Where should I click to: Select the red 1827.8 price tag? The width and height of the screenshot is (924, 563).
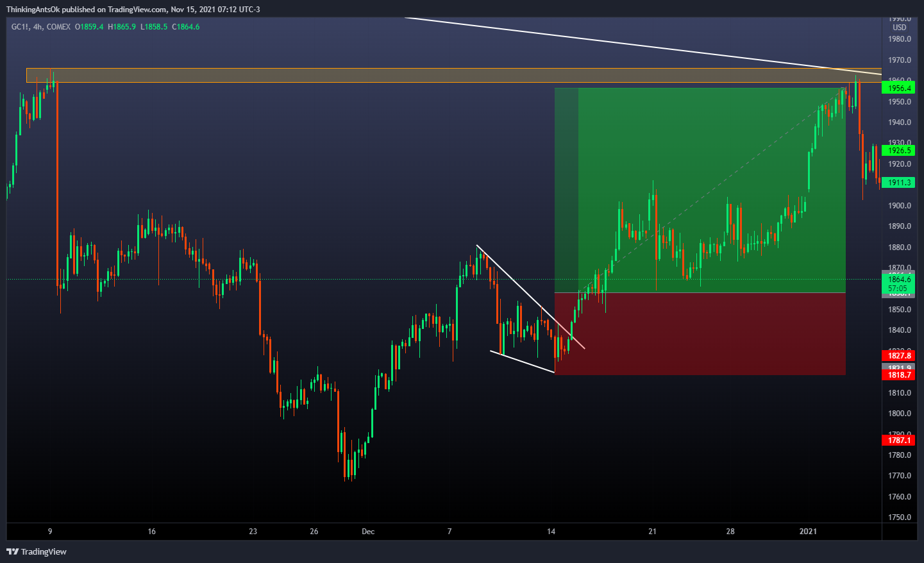pyautogui.click(x=899, y=355)
